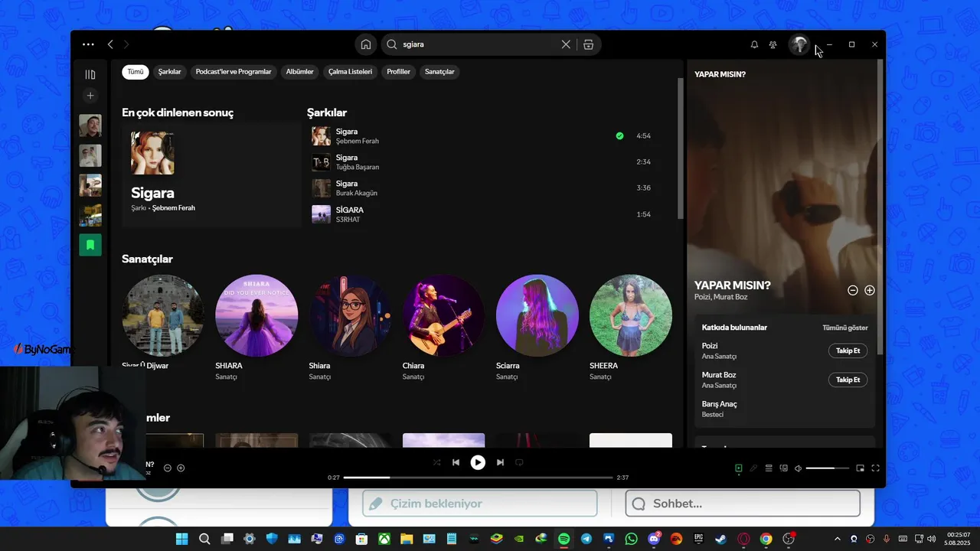980x551 pixels.
Task: Mute the volume speaker icon
Action: [798, 468]
